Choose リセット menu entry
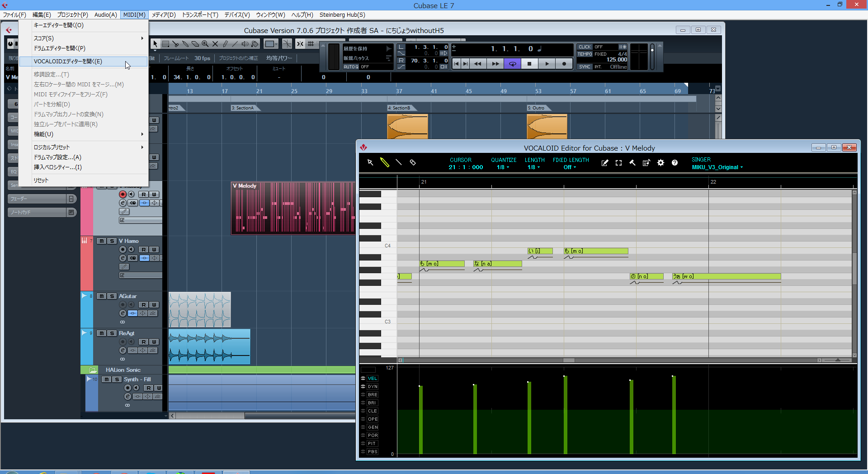 84,180
